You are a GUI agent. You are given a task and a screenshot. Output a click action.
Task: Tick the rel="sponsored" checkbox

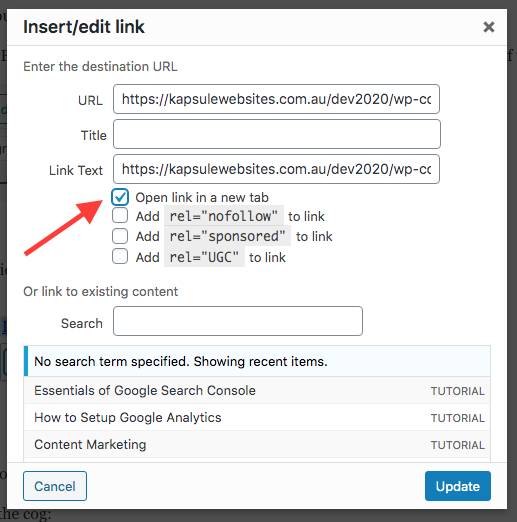[x=120, y=236]
